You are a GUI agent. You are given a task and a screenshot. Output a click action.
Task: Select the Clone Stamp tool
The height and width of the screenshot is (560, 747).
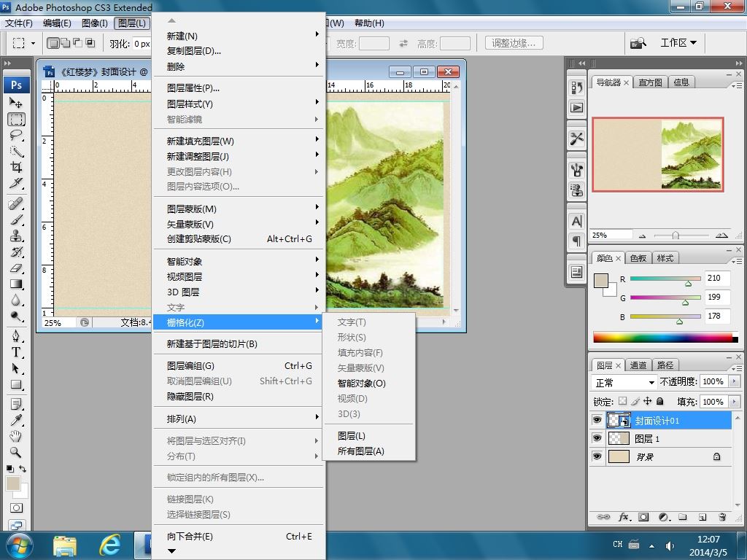coord(16,236)
